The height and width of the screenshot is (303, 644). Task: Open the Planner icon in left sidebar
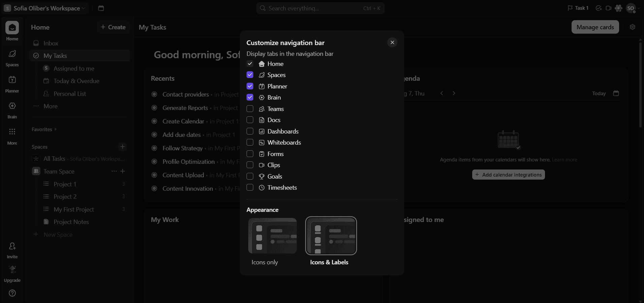coord(12,80)
